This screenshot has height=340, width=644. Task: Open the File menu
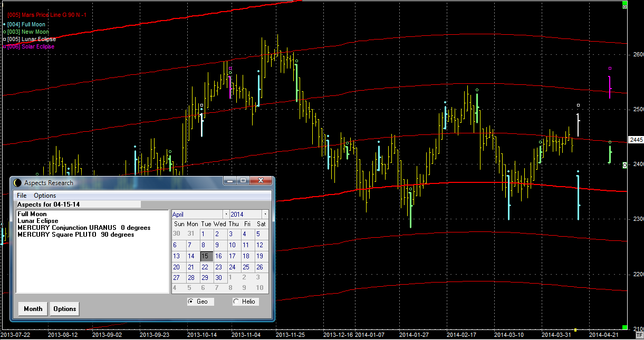(22, 196)
